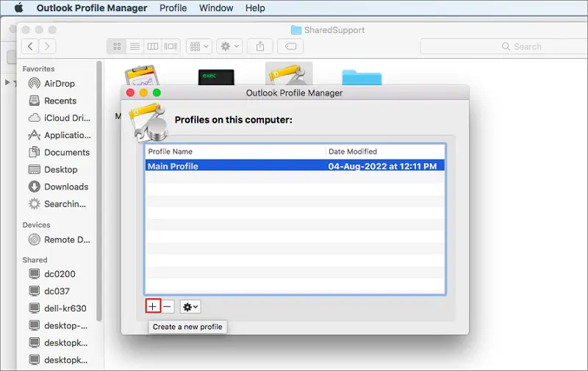
Task: Open Downloads in Finder sidebar
Action: click(66, 187)
